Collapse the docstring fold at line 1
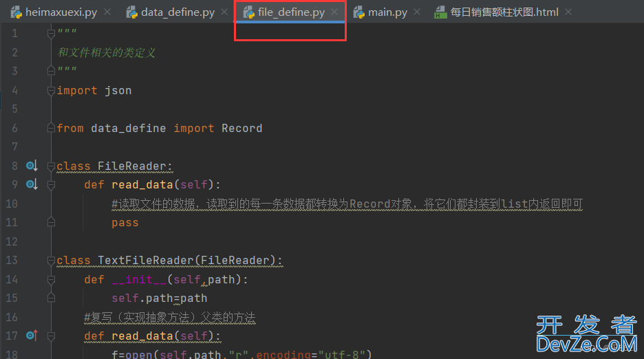644x359 pixels. 51,34
